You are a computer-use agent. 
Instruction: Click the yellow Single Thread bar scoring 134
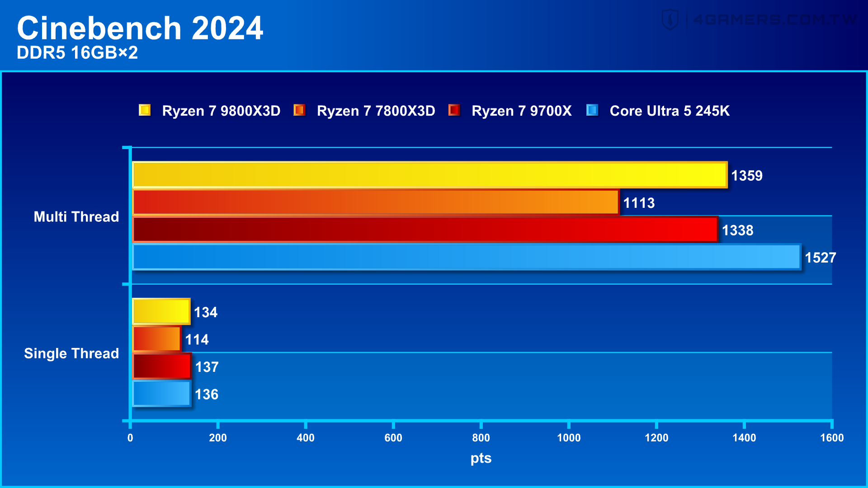point(161,312)
